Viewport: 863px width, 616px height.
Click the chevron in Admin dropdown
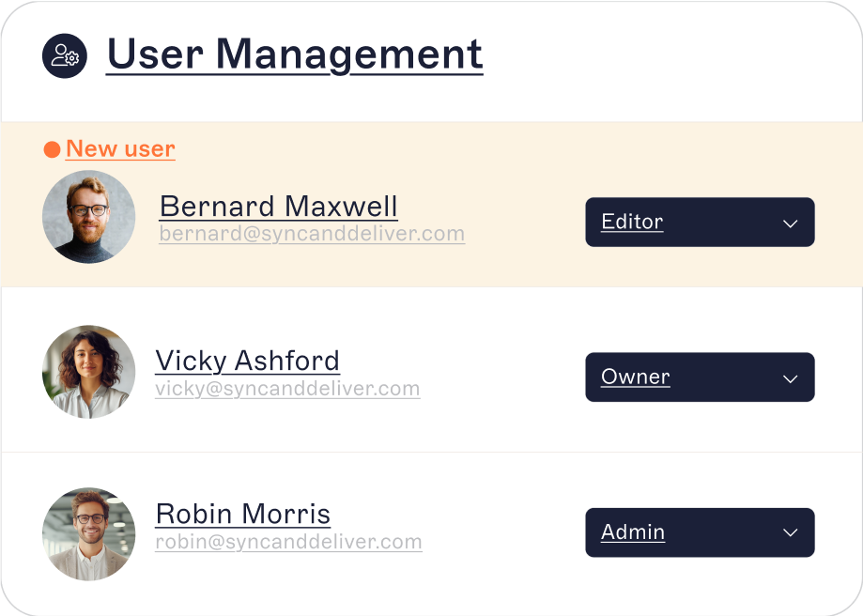[x=790, y=533]
